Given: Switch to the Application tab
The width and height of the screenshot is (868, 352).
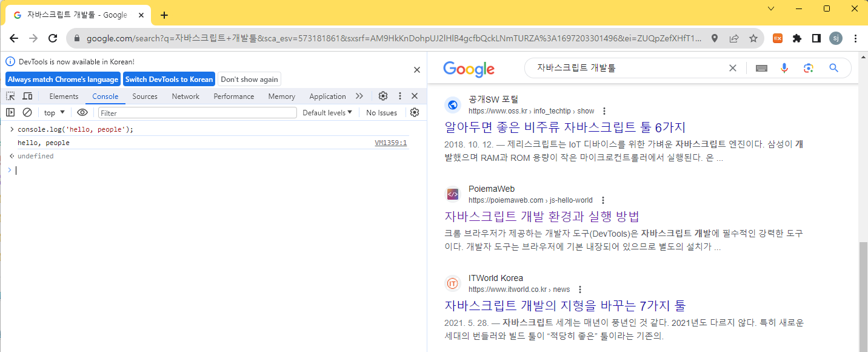Looking at the screenshot, I should pyautogui.click(x=327, y=96).
